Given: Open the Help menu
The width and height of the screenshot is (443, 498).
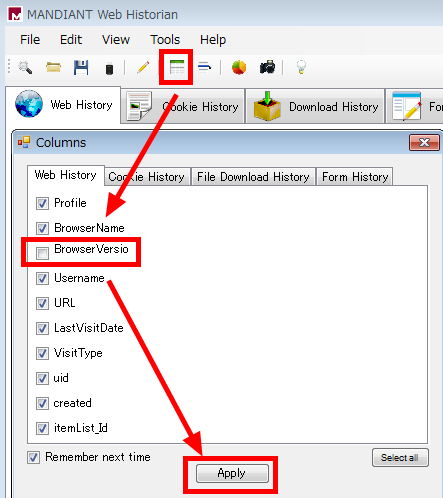Looking at the screenshot, I should (x=213, y=40).
